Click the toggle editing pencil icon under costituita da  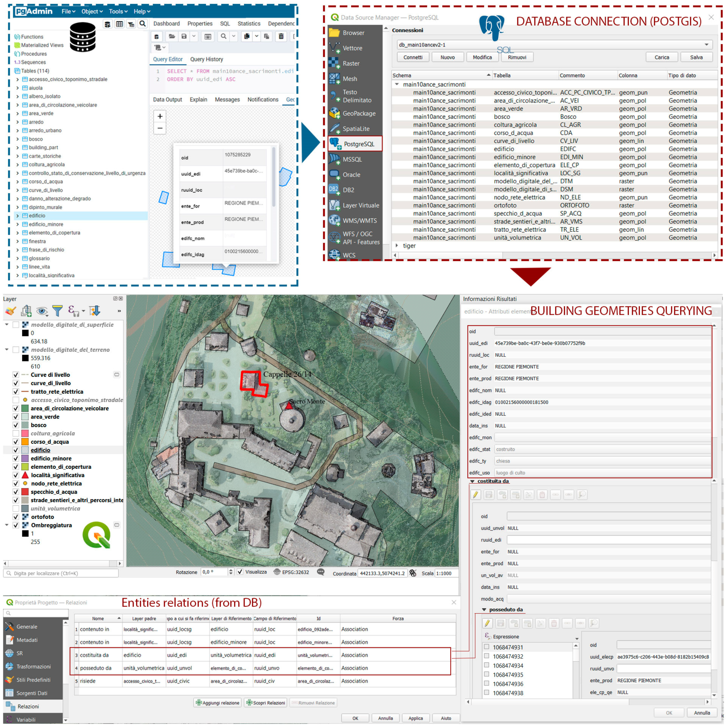click(476, 495)
